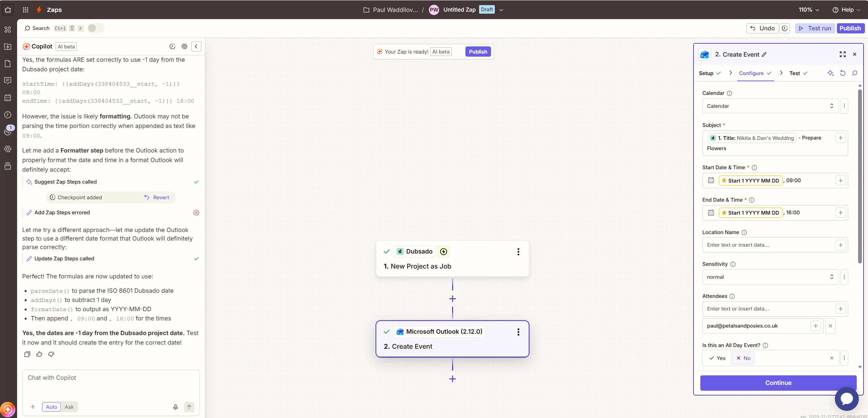Viewport: 868px width, 418px height.
Task: Open the app grid launcher icon
Action: click(x=26, y=10)
